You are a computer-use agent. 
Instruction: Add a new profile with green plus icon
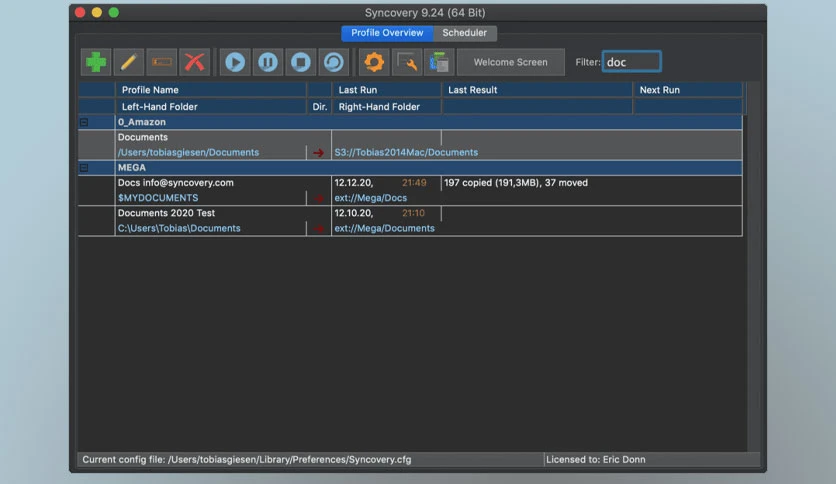click(x=96, y=62)
